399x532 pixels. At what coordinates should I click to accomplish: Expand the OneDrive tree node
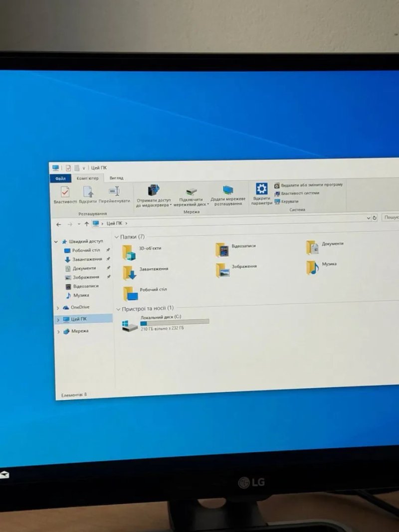point(58,308)
